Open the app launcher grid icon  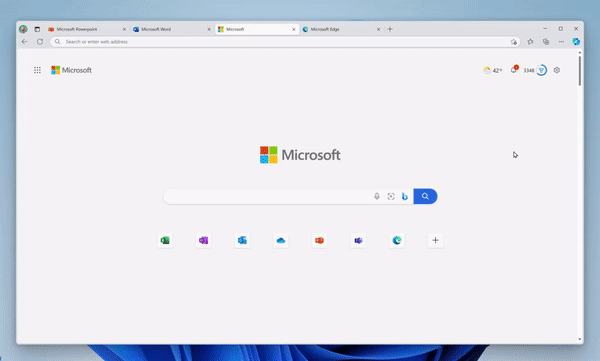point(37,70)
